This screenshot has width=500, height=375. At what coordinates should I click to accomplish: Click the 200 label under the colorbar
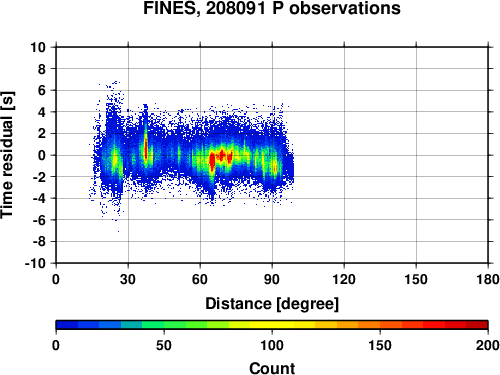pyautogui.click(x=488, y=346)
